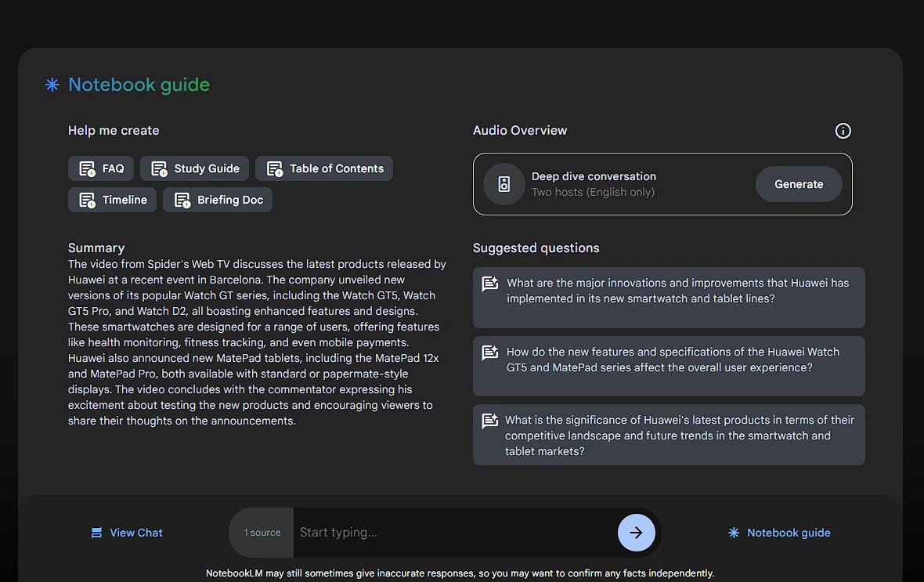Click the NotebookLM inaccurate responses disclaimer

[x=460, y=573]
